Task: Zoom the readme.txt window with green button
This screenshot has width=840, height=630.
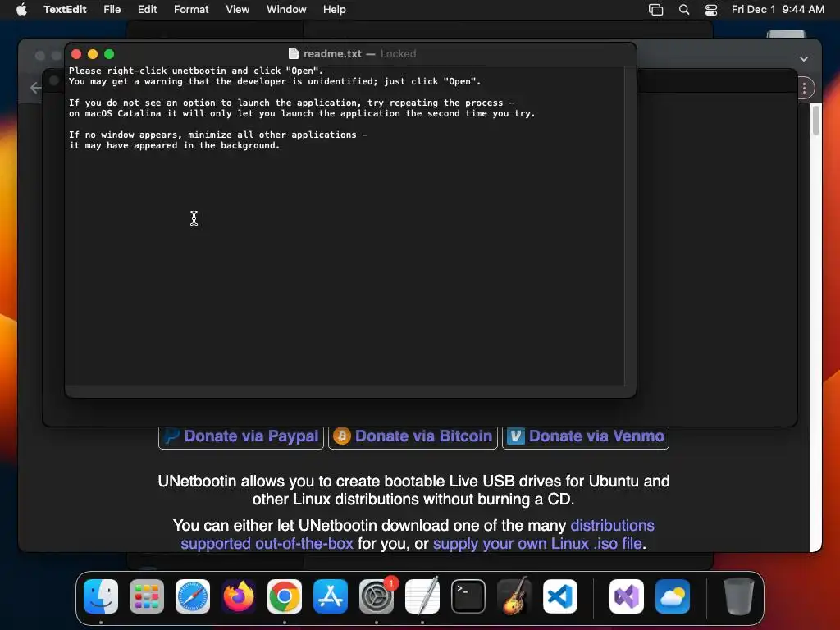Action: coord(109,54)
